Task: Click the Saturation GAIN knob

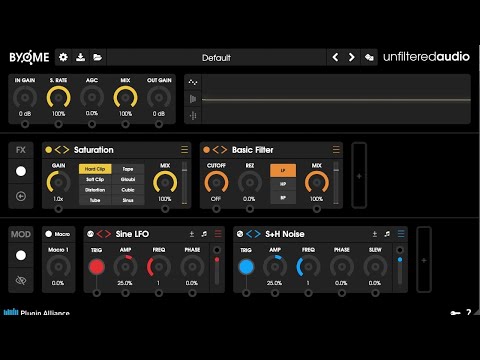Action: coord(58,183)
